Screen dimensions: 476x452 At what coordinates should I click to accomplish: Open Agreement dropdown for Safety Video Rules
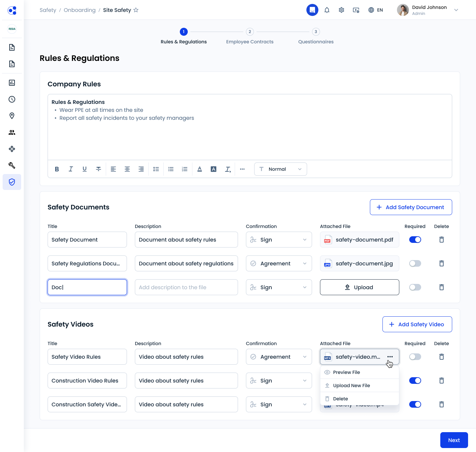279,357
